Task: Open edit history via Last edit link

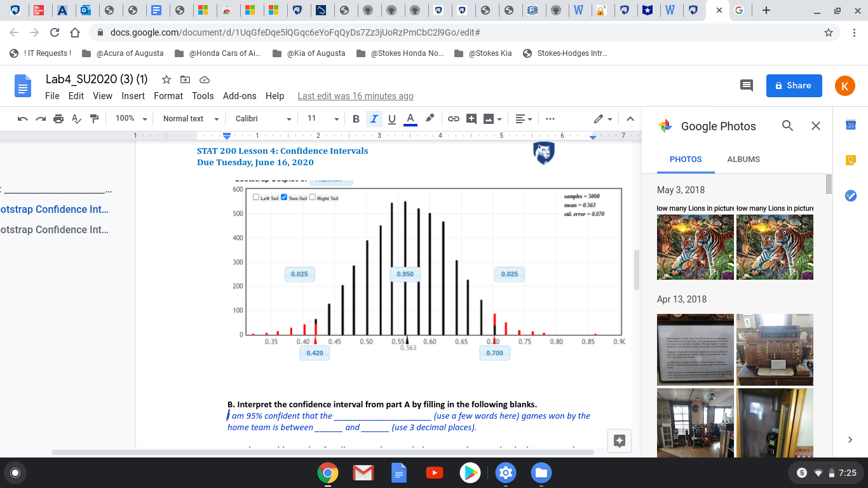Action: (x=355, y=96)
